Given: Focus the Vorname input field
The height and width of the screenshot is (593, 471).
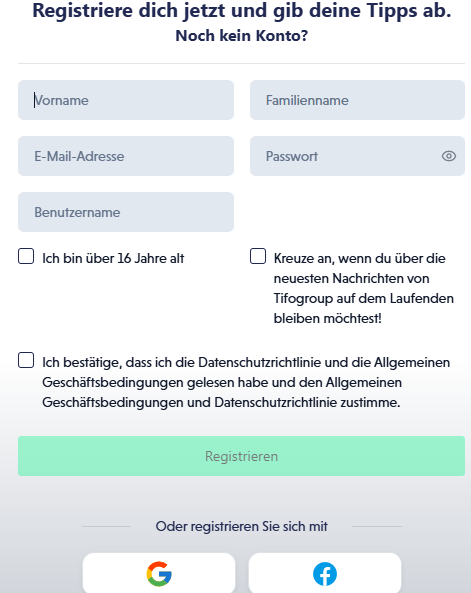Looking at the screenshot, I should (x=126, y=100).
